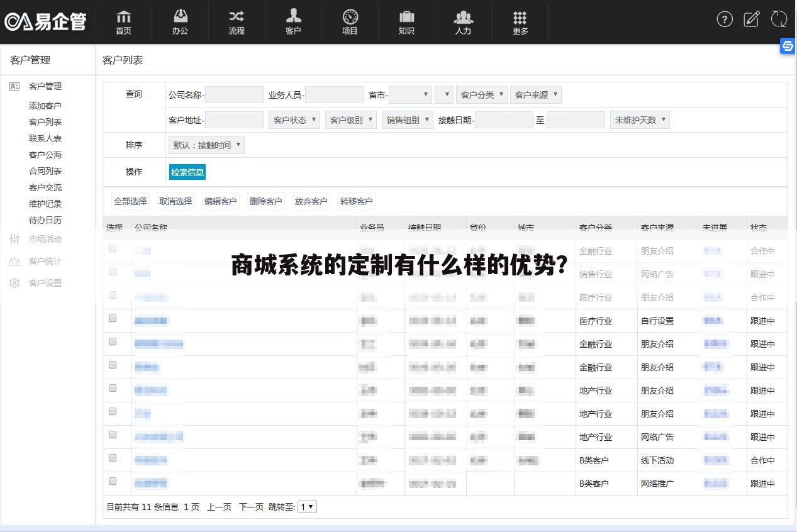797x532 pixels.
Task: Go to 下一页 next page
Action: [251, 507]
